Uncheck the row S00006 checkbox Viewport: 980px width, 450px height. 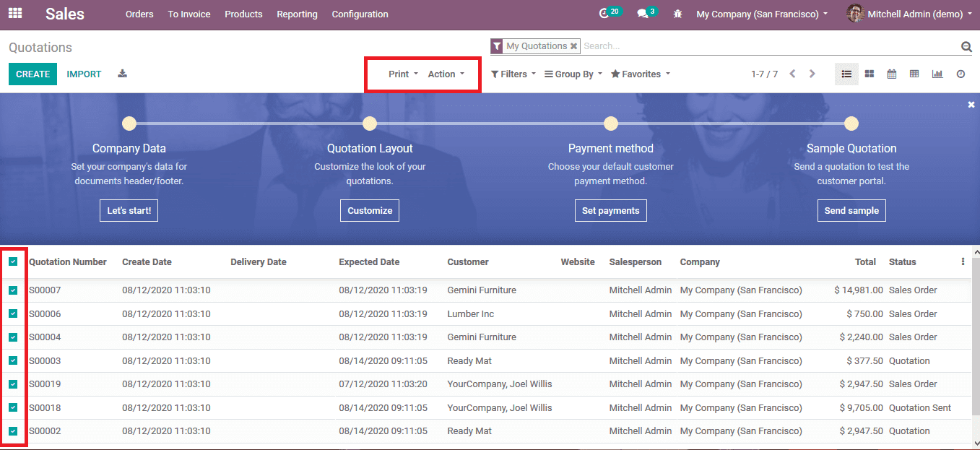13,313
